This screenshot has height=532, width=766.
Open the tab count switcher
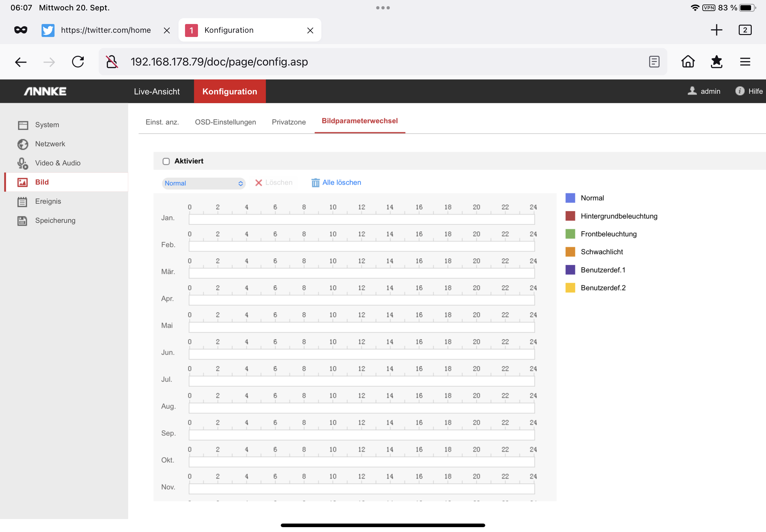[745, 30]
